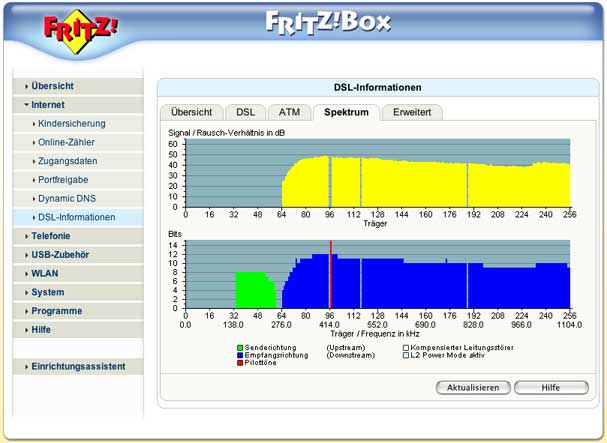Viewport: 607px width, 443px height.
Task: Switch to the DSL tab
Action: click(245, 113)
